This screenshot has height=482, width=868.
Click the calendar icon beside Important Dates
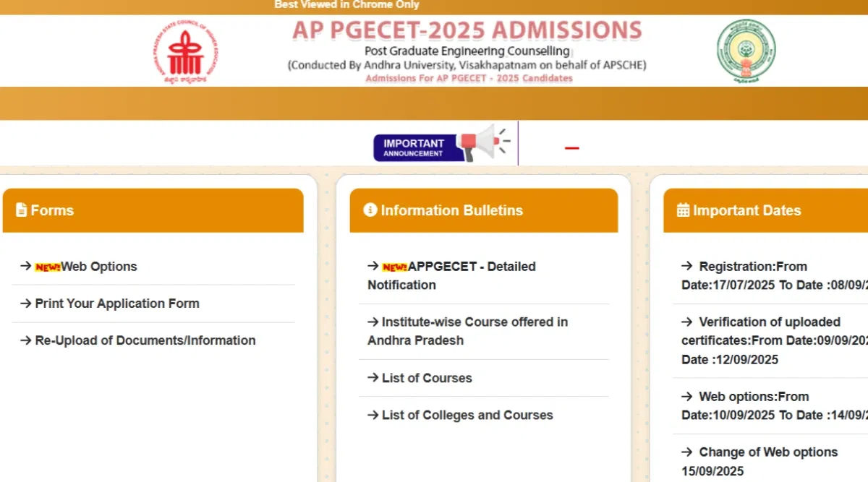tap(683, 210)
